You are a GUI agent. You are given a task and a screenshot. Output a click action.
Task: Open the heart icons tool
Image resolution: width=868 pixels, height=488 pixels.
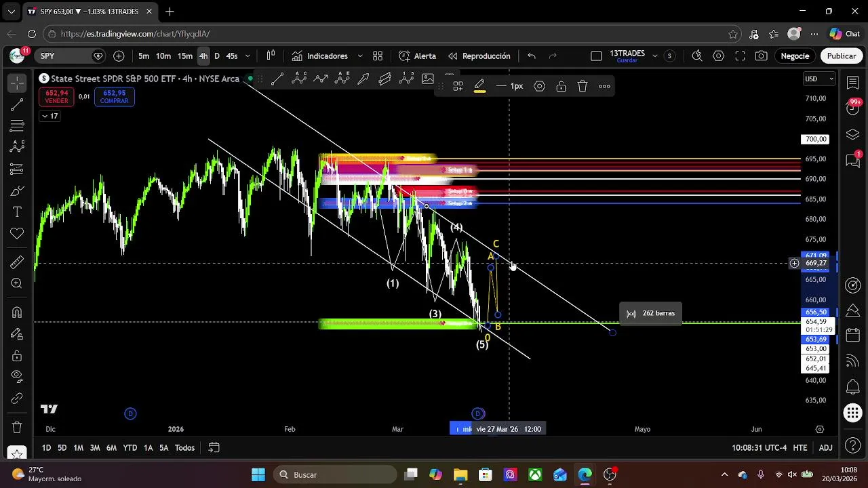pyautogui.click(x=17, y=234)
